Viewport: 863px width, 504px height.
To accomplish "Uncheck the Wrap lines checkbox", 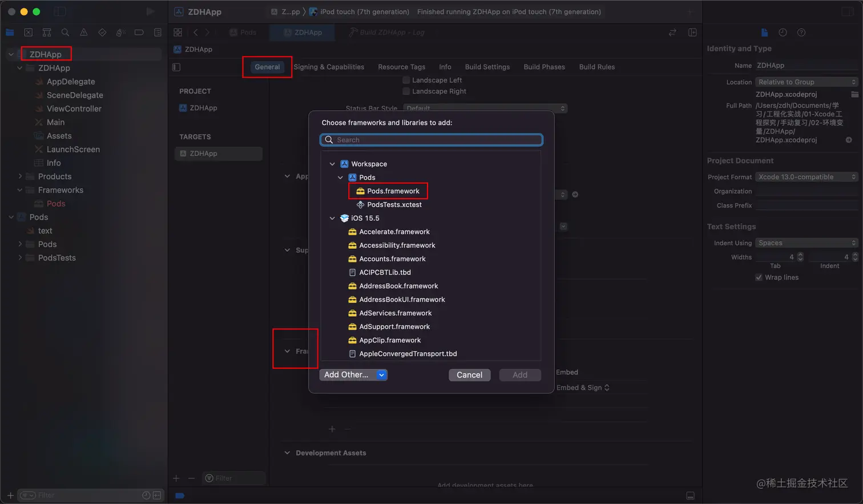I will pos(759,277).
